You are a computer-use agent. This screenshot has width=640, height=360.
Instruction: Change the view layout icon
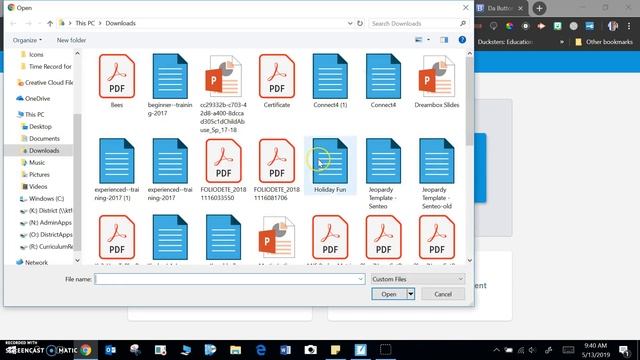[418, 40]
